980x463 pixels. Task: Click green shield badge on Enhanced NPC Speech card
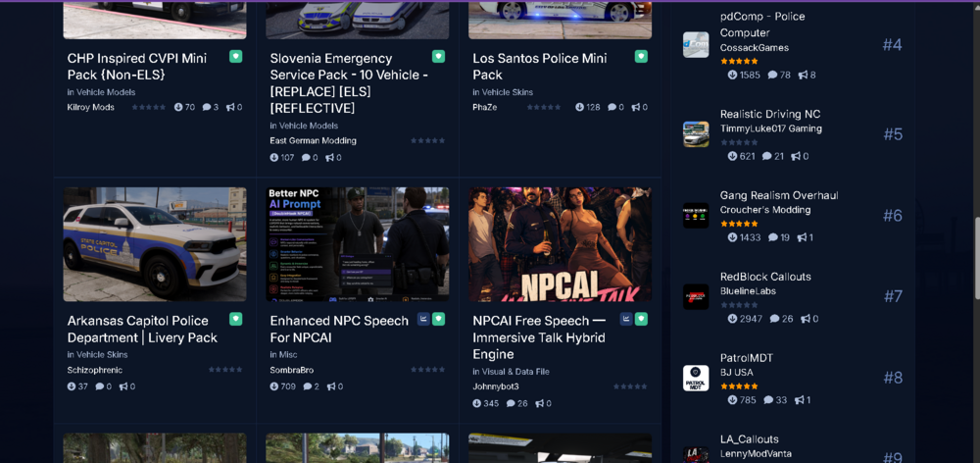tap(439, 319)
